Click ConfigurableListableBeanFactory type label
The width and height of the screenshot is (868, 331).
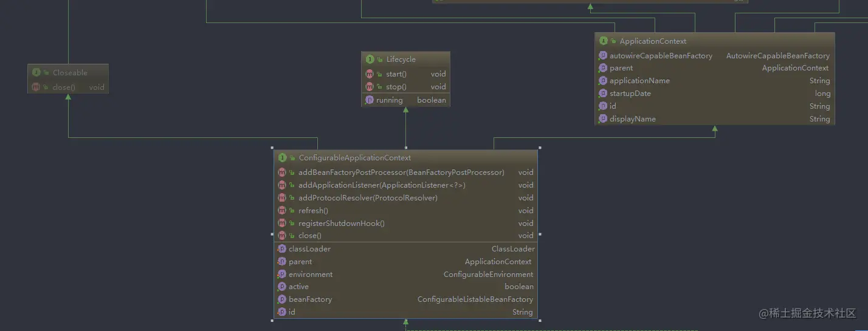coord(475,299)
